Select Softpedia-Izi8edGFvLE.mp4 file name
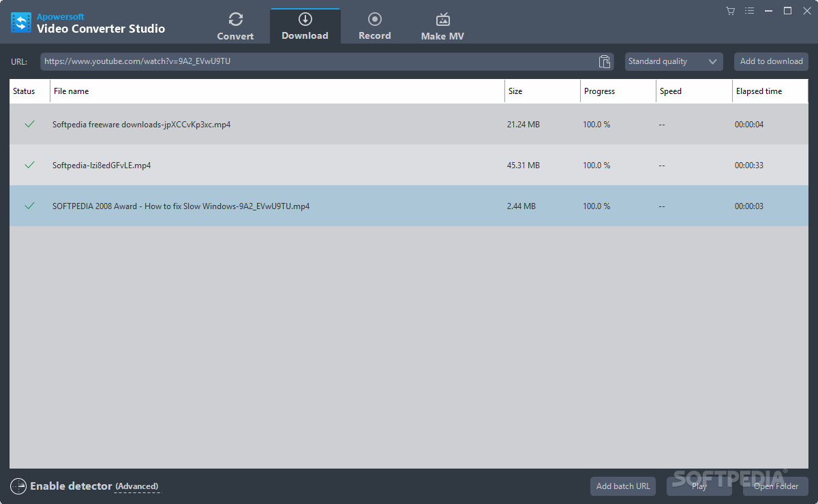The width and height of the screenshot is (818, 504). coord(102,166)
